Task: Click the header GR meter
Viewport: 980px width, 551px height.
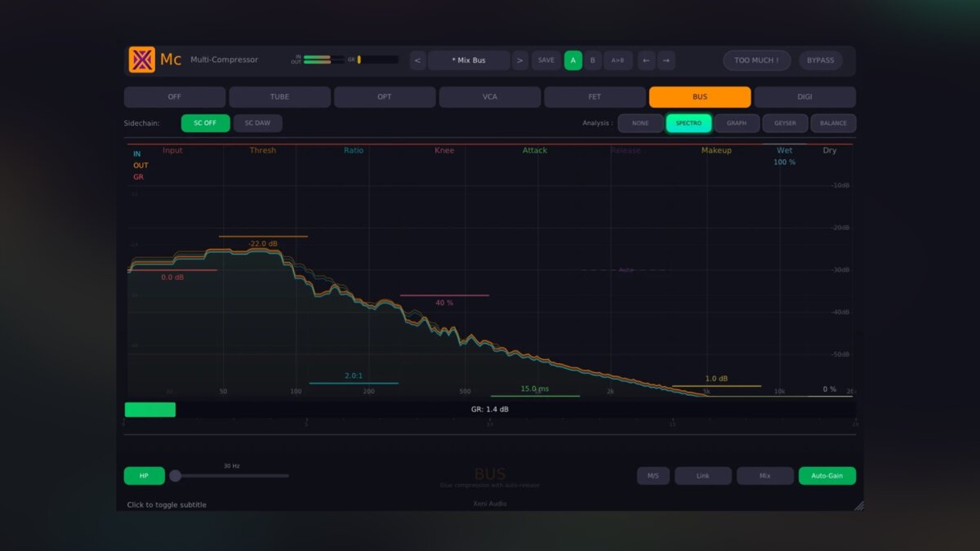Action: tap(377, 60)
